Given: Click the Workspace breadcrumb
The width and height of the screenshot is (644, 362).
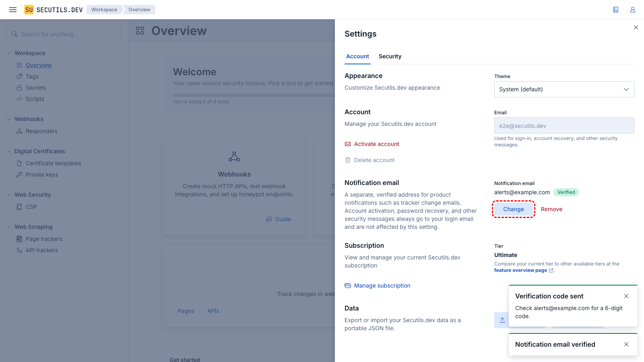Looking at the screenshot, I should click(104, 10).
